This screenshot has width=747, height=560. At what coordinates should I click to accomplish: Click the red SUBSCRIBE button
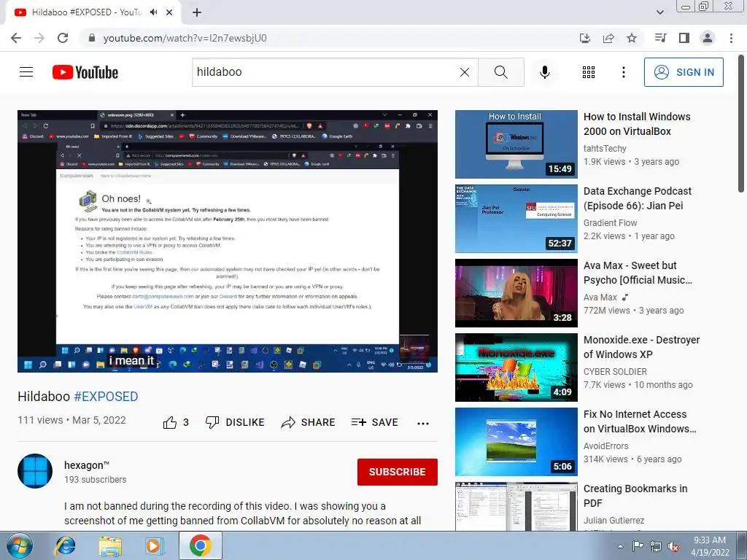pyautogui.click(x=398, y=472)
